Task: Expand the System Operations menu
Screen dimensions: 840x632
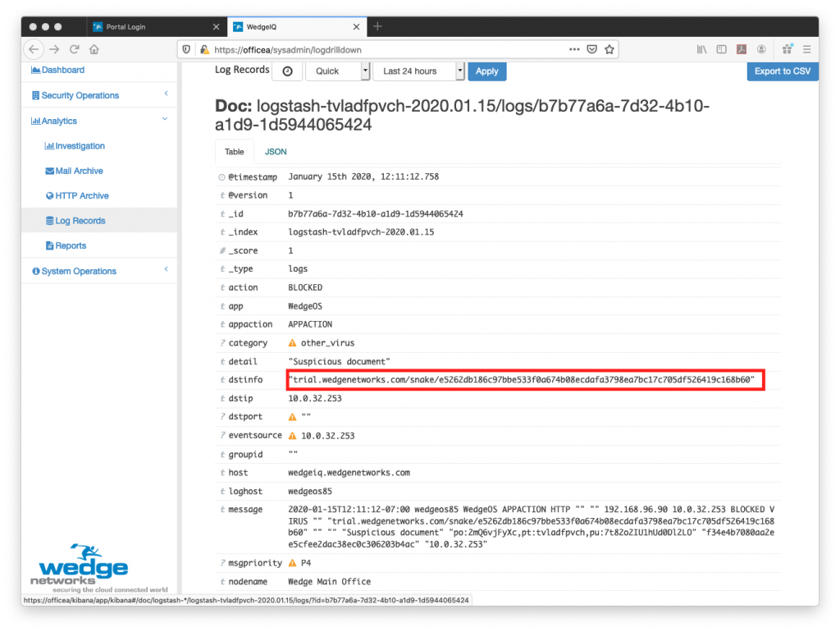Action: point(99,271)
